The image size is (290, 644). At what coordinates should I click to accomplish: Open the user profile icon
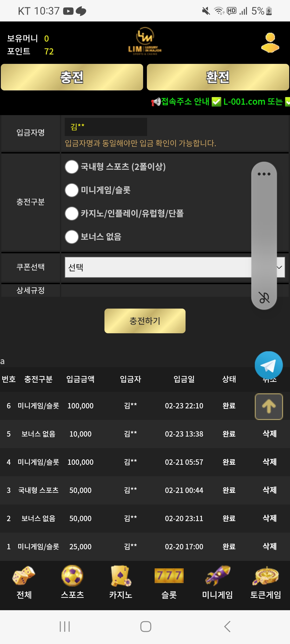[270, 43]
